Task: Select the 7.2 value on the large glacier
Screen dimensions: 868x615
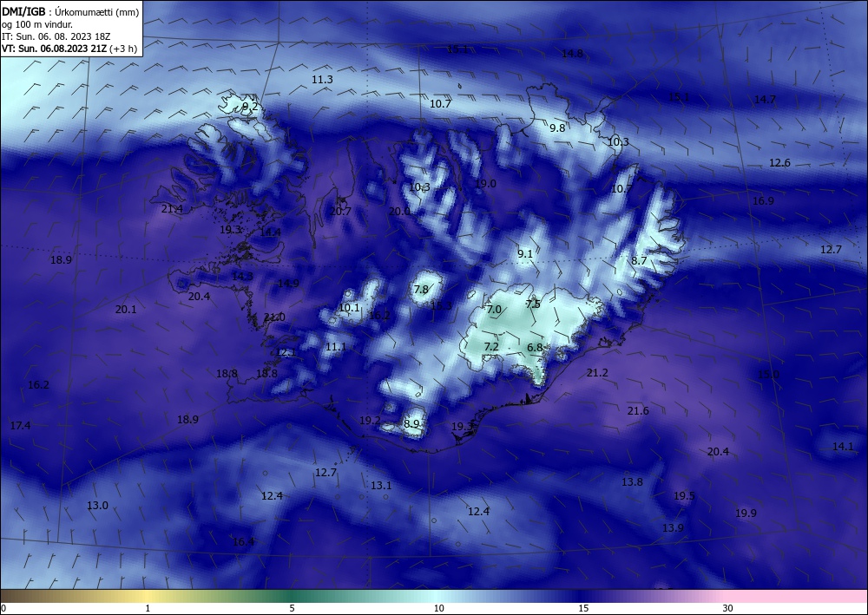Action: (x=491, y=347)
